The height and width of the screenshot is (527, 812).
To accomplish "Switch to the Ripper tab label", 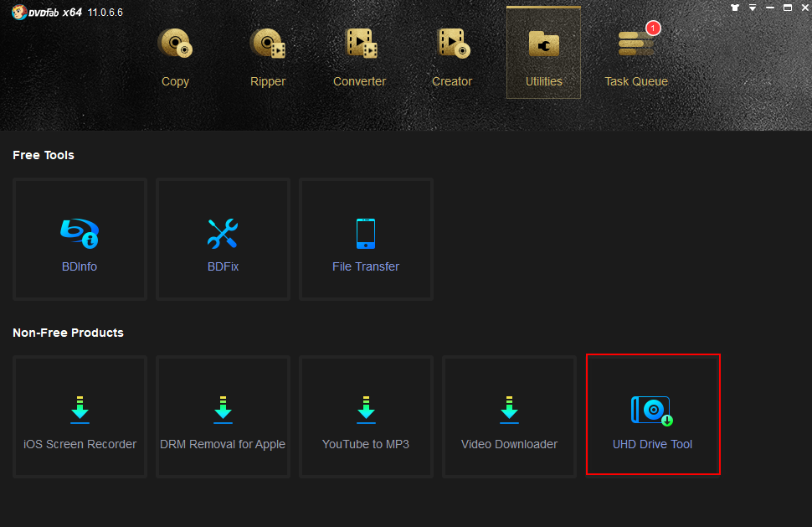I will (268, 81).
